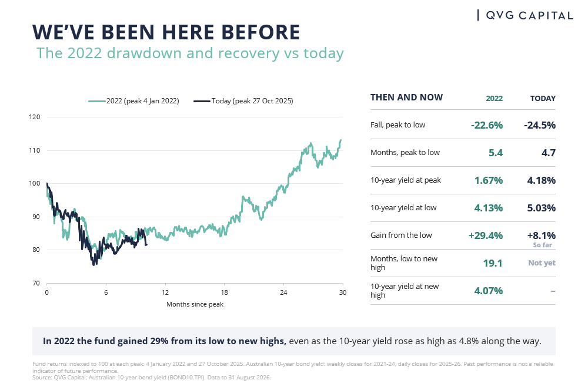This screenshot has height=387, width=588.
Task: Click the TODAY column header
Action: click(543, 99)
